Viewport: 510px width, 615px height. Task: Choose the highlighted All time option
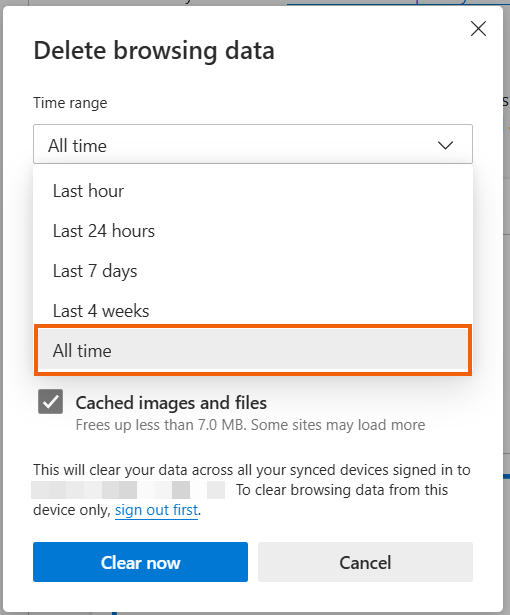[x=253, y=350]
